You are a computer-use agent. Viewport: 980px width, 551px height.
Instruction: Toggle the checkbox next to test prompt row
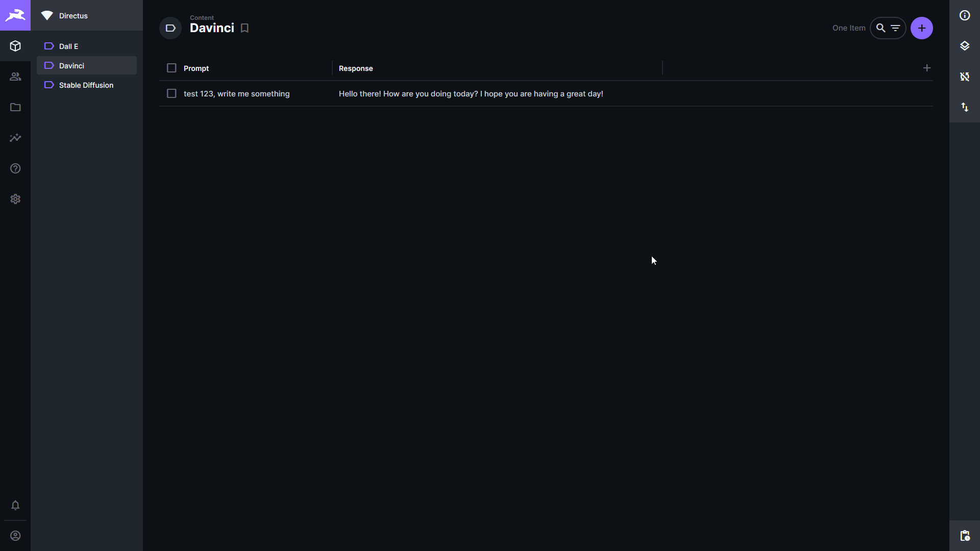171,93
